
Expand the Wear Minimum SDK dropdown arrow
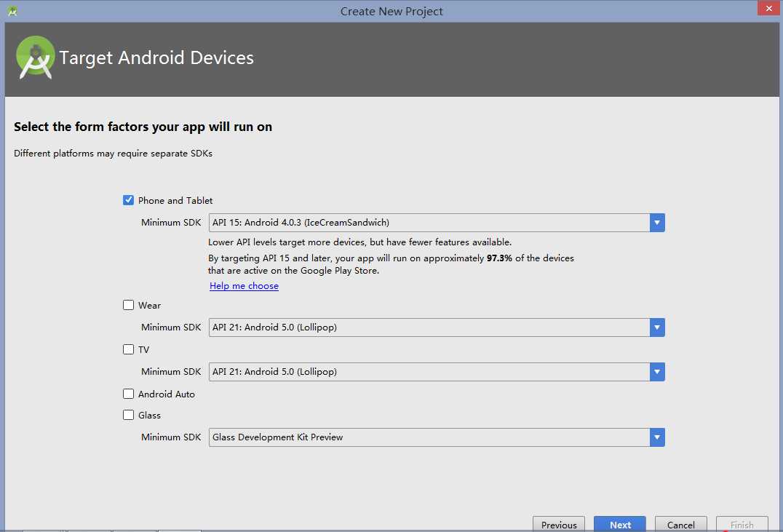(657, 327)
